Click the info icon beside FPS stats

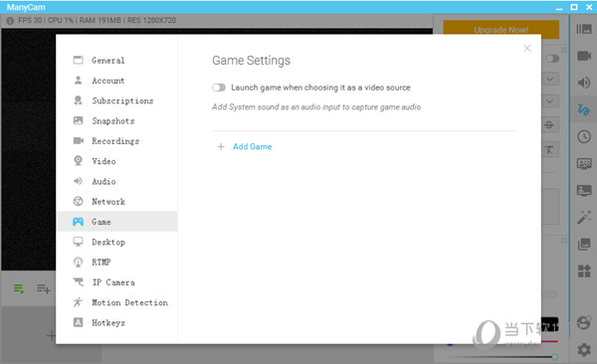pyautogui.click(x=10, y=21)
